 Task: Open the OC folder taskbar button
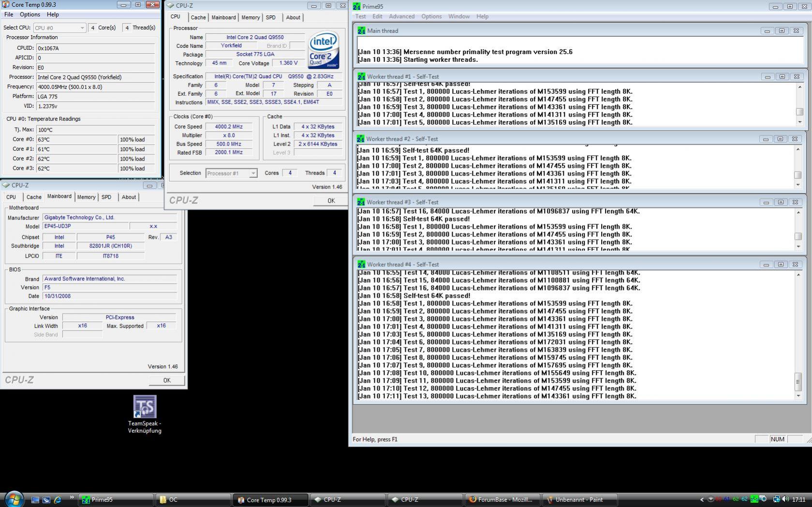coord(193,500)
